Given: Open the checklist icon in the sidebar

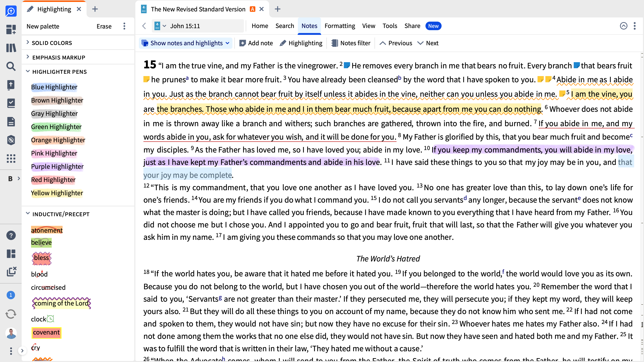Looking at the screenshot, I should [11, 103].
